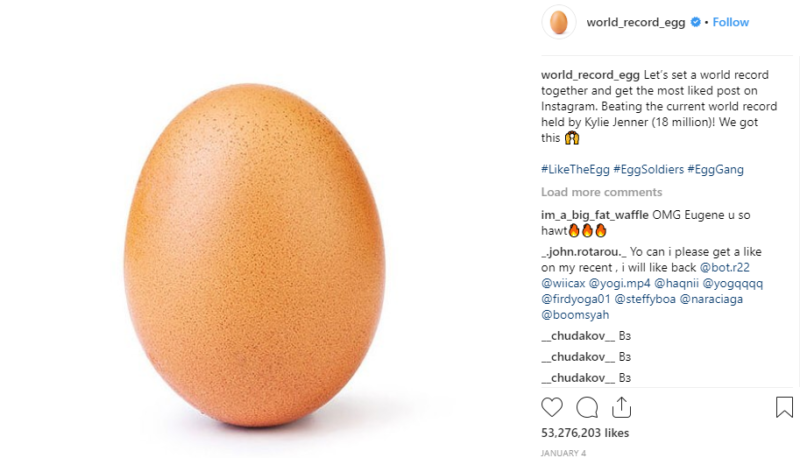Click the egg photo
The width and height of the screenshot is (800, 458).
255,255
